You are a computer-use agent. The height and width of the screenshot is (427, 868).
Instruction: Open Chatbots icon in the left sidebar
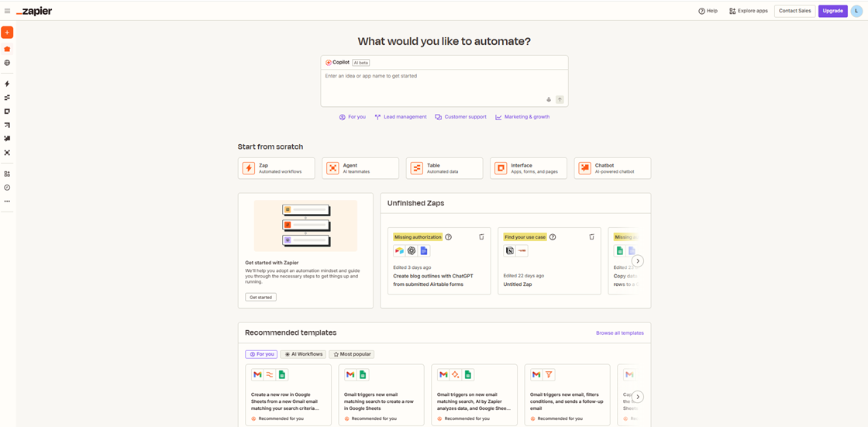7,139
